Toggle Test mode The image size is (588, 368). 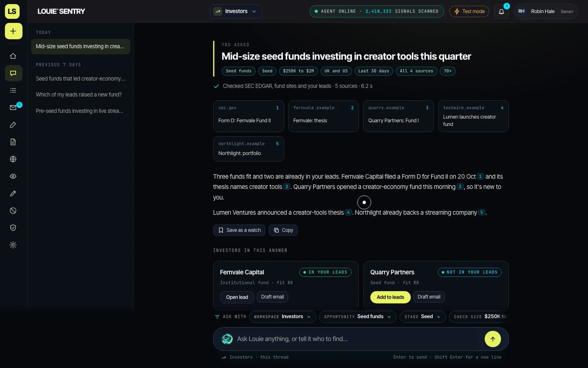469,11
